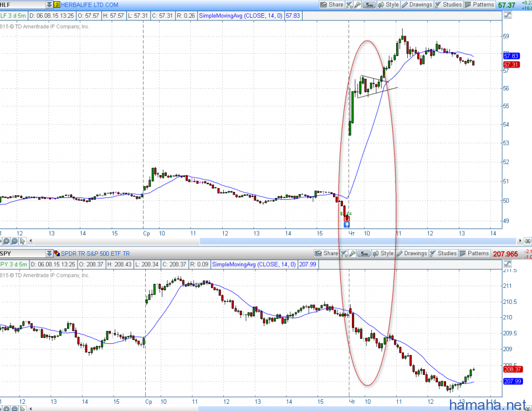Click the 'L: 208.34' value on SPY info bar
This screenshot has height=411, width=532.
pyautogui.click(x=146, y=264)
